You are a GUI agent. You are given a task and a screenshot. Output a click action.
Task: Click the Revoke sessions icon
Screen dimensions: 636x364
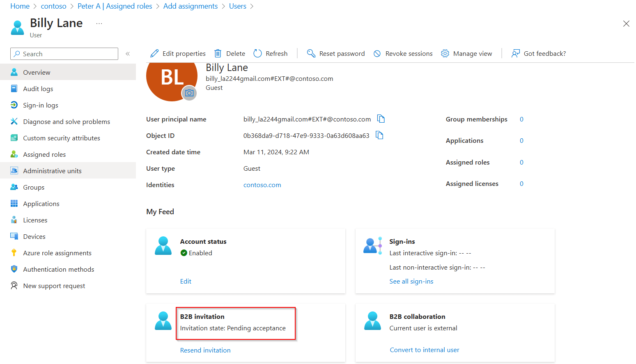377,53
